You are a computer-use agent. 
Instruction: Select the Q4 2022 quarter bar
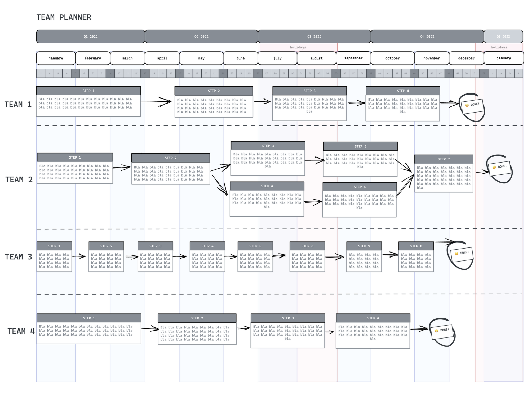coord(427,37)
